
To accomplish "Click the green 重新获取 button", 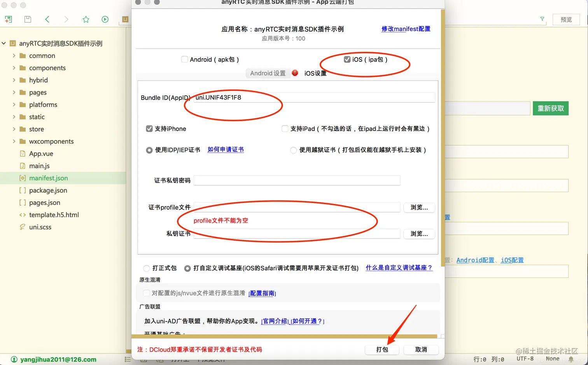I will [x=551, y=108].
